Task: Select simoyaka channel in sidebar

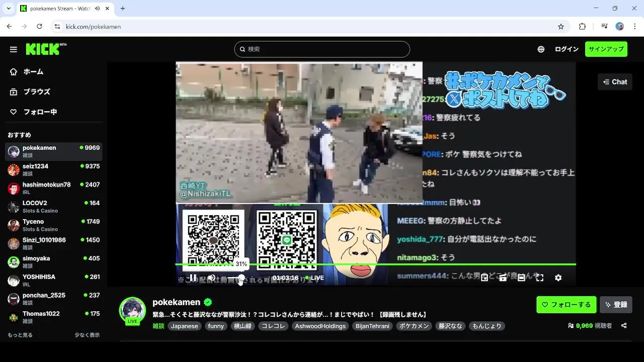Action: pyautogui.click(x=54, y=262)
